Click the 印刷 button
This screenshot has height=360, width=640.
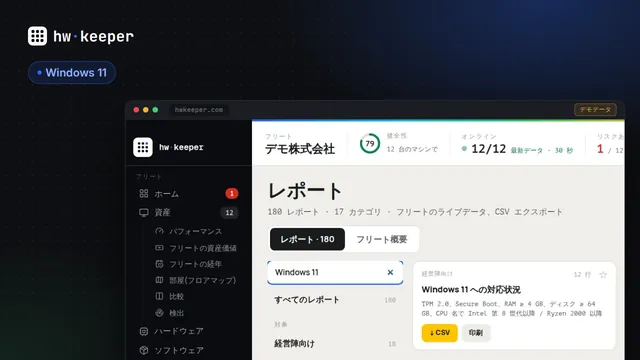(476, 333)
